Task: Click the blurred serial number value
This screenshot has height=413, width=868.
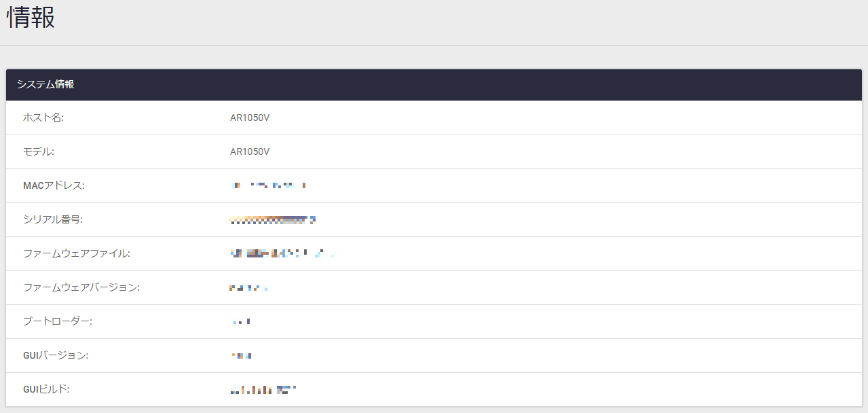Action: [273, 219]
